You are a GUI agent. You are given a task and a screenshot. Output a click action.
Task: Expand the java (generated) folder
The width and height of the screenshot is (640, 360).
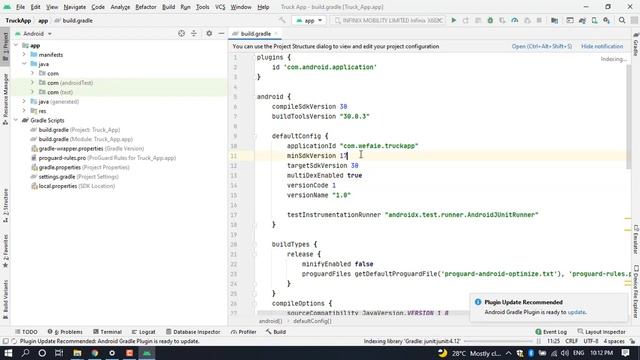tap(24, 102)
